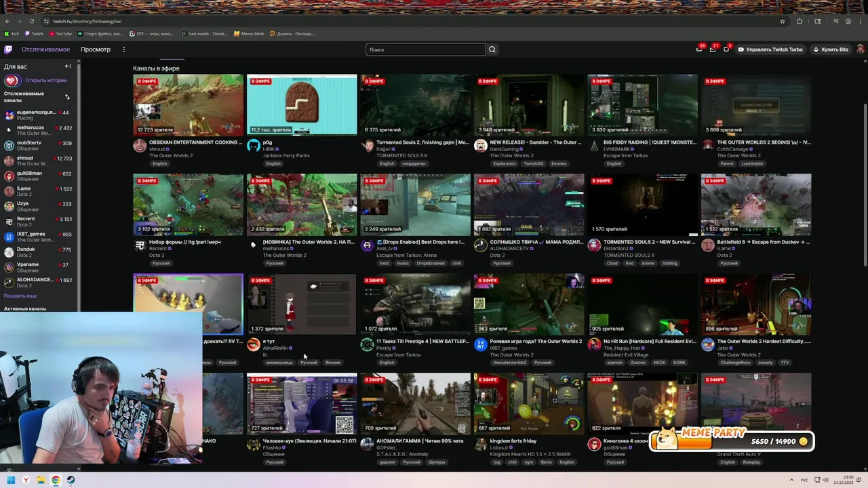Open shroud channel in the sidebar
This screenshot has width=868, height=488.
(x=39, y=161)
